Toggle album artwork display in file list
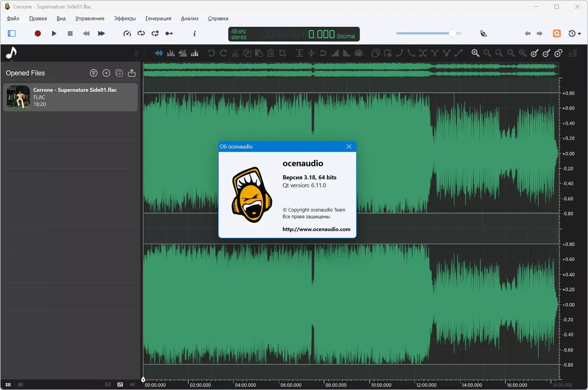The image size is (588, 390). coord(120,385)
